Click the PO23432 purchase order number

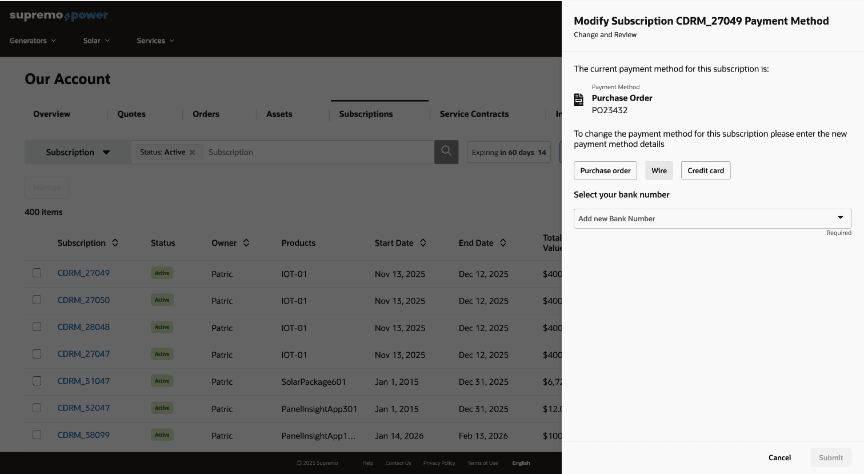pos(609,110)
